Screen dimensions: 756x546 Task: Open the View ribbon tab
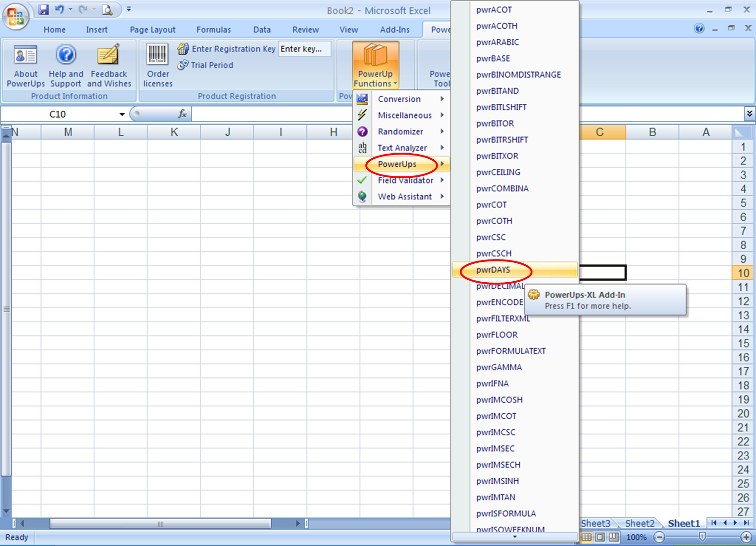349,29
